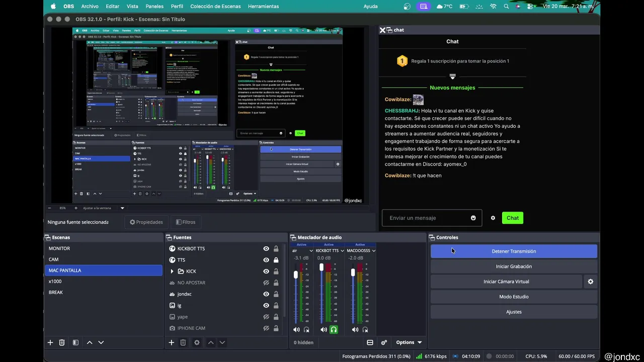Screen dimensions: 644x362
Task: Open emoji picker in chat message box
Action: tap(473, 218)
